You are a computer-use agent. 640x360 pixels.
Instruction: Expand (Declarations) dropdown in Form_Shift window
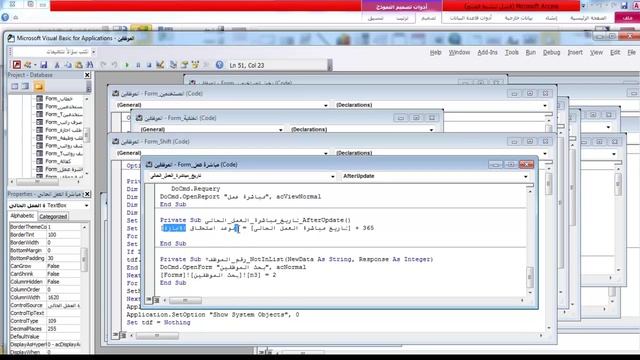[544, 153]
